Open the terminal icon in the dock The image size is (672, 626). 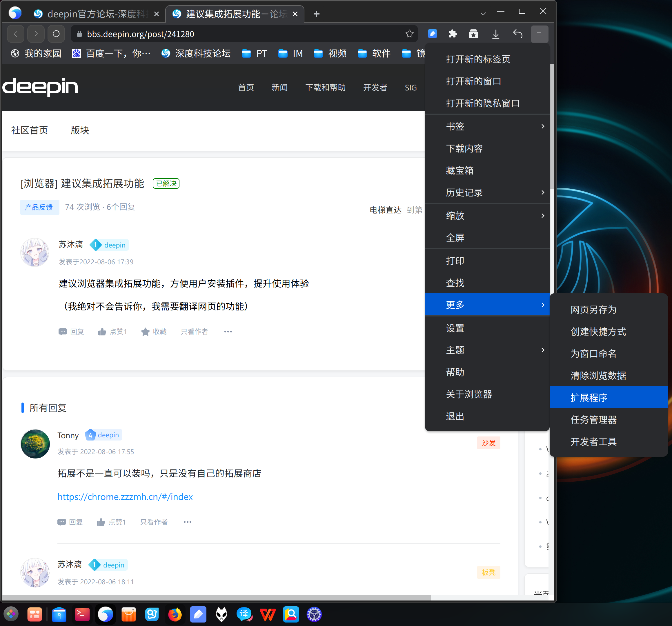82,614
